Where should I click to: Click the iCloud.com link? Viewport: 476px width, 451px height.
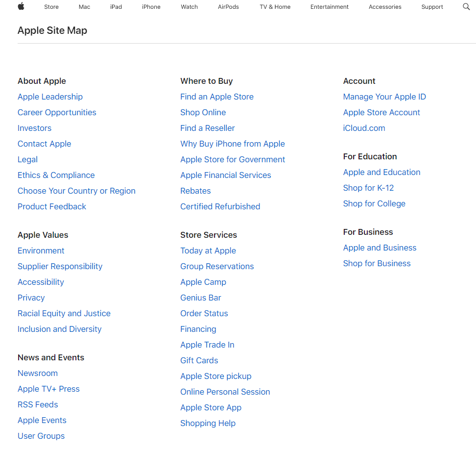click(x=364, y=128)
